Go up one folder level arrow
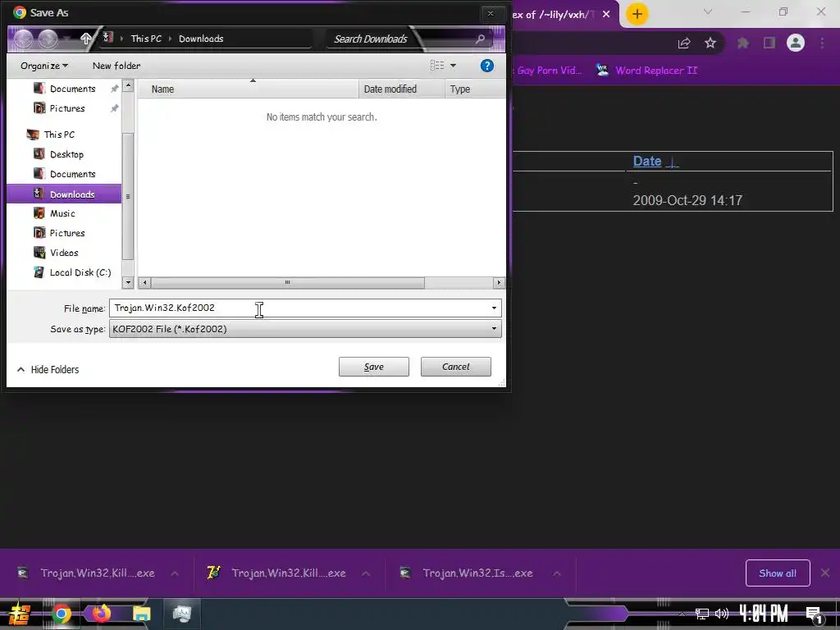This screenshot has width=840, height=630. coord(85,38)
